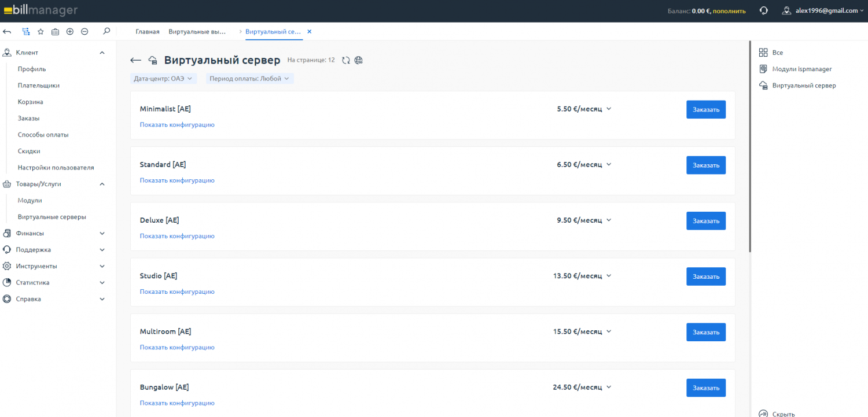Select Виртуальные серверы in the sidebar
This screenshot has height=417, width=868.
pyautogui.click(x=52, y=217)
